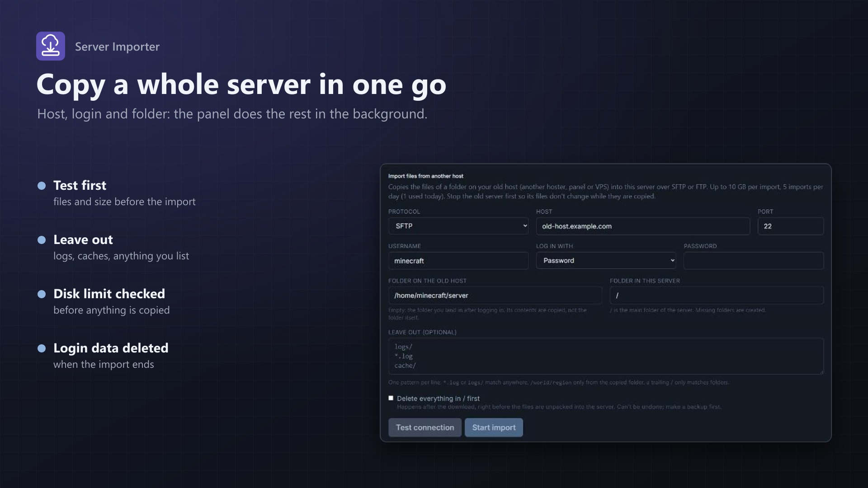This screenshot has height=488, width=868.
Task: Click the 'before anything is copied' text
Action: 112,310
